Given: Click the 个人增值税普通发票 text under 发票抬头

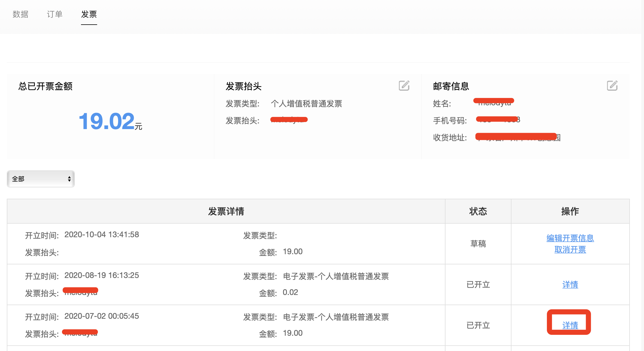Looking at the screenshot, I should pyautogui.click(x=306, y=104).
